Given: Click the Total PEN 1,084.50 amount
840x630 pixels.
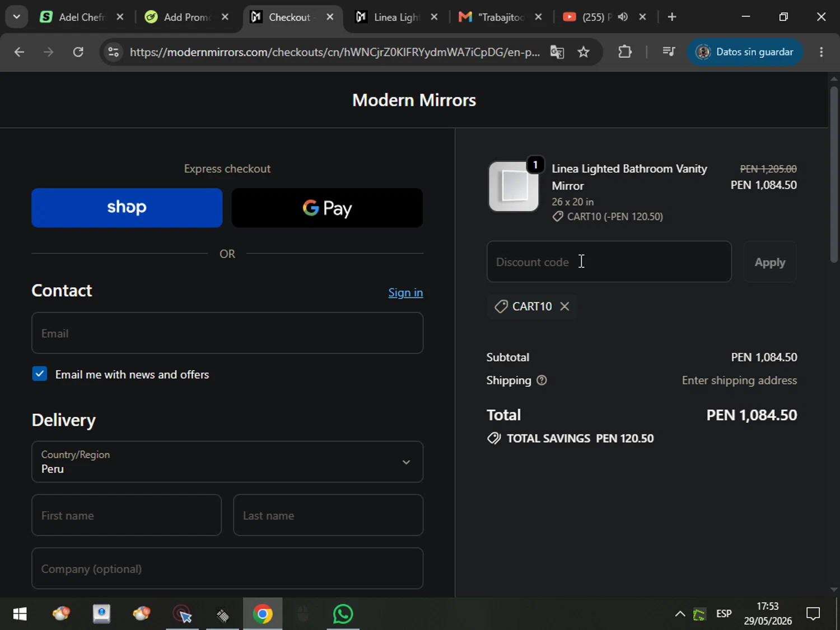Looking at the screenshot, I should [752, 415].
